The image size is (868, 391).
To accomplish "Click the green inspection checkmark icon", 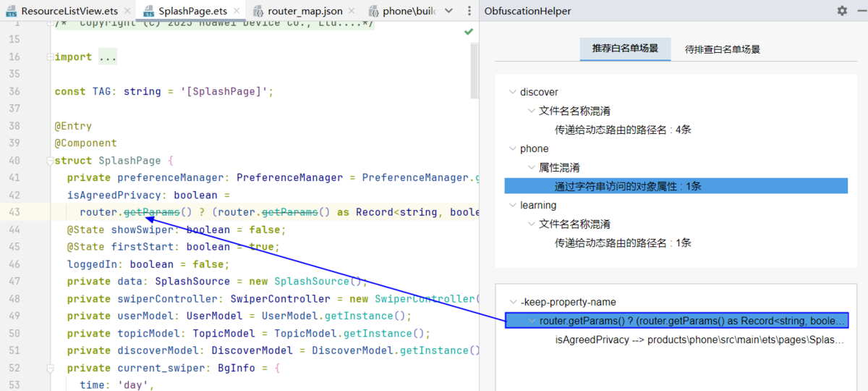I will pos(469,32).
